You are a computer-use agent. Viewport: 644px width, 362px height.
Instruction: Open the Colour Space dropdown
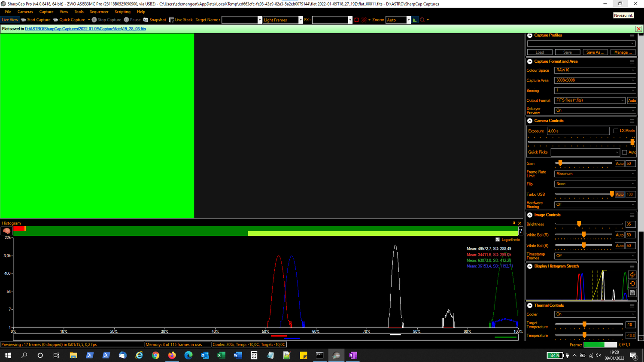pyautogui.click(x=595, y=70)
